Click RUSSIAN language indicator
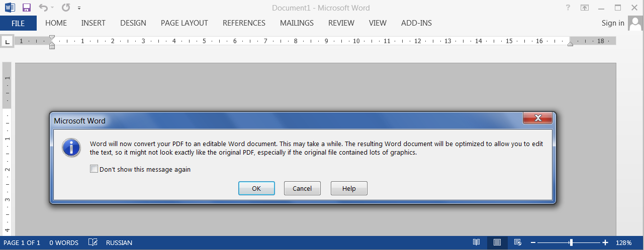This screenshot has height=250, width=644. 119,243
